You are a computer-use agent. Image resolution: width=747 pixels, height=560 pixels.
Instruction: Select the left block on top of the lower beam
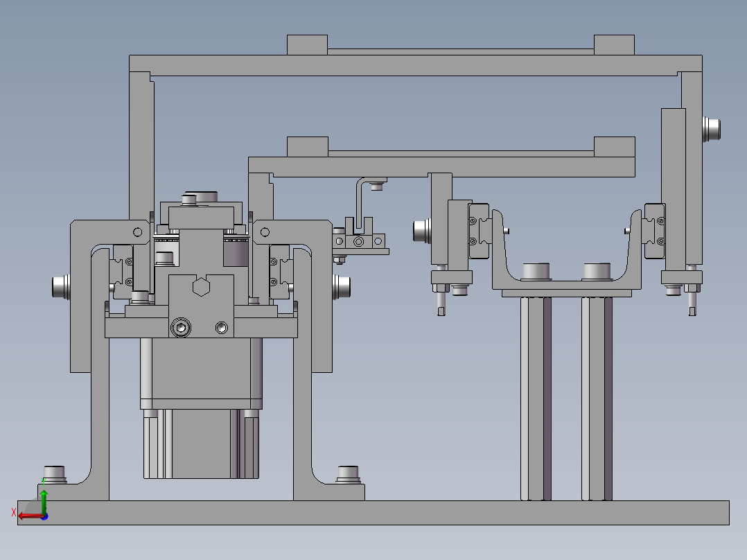[308, 147]
